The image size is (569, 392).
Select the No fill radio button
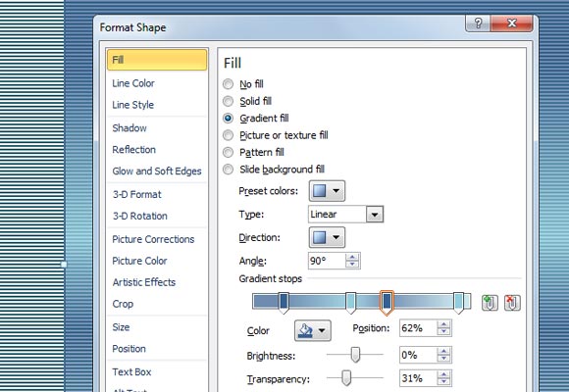point(228,84)
